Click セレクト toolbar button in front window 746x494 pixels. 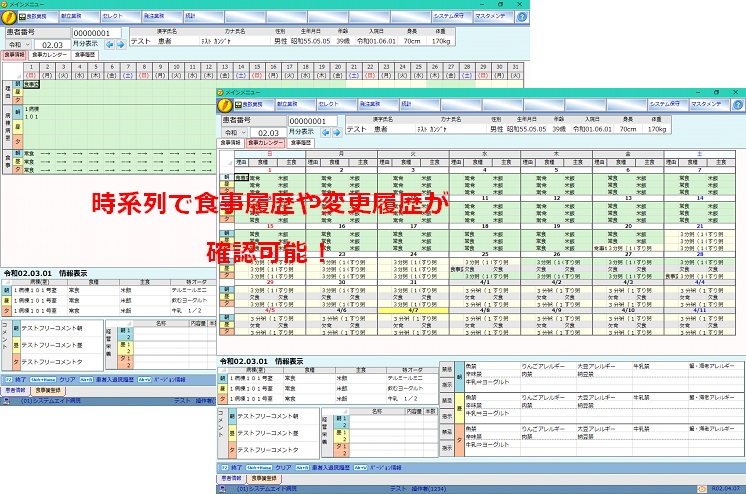[337, 104]
